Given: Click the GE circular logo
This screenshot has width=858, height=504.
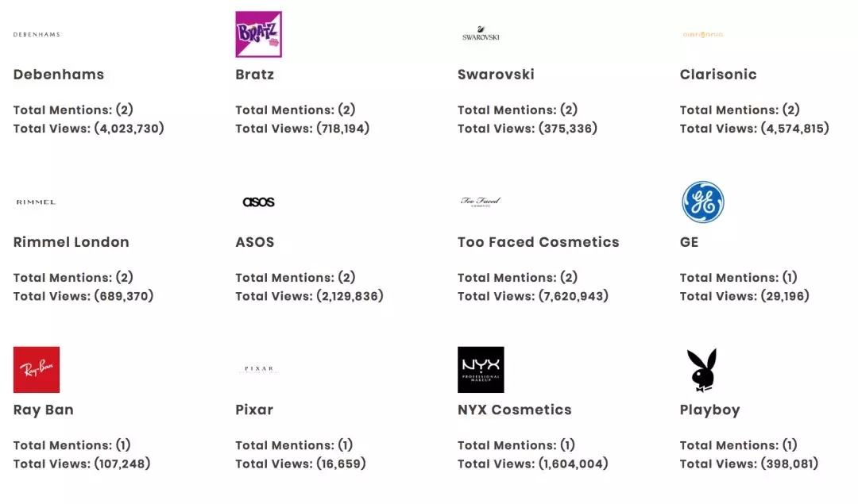Looking at the screenshot, I should click(702, 202).
